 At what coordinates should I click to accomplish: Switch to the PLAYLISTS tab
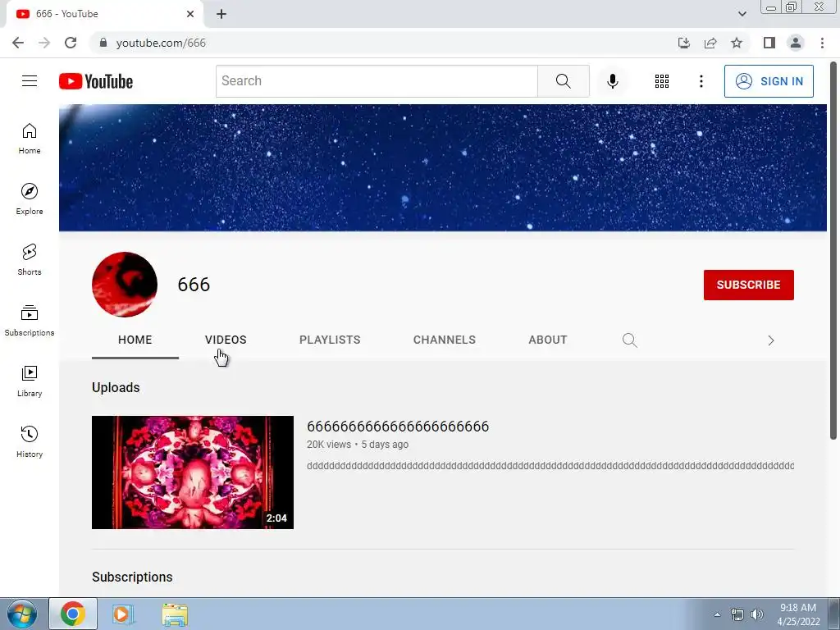330,340
